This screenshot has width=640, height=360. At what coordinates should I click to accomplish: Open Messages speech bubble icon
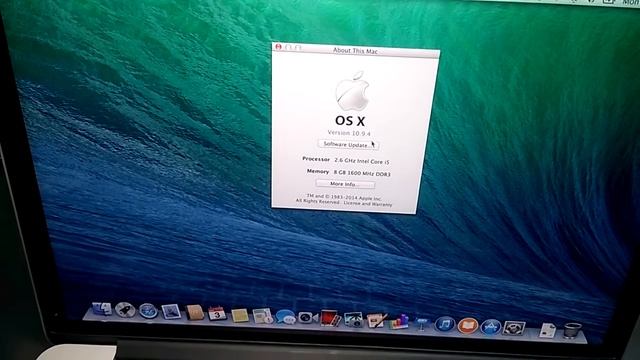285,317
